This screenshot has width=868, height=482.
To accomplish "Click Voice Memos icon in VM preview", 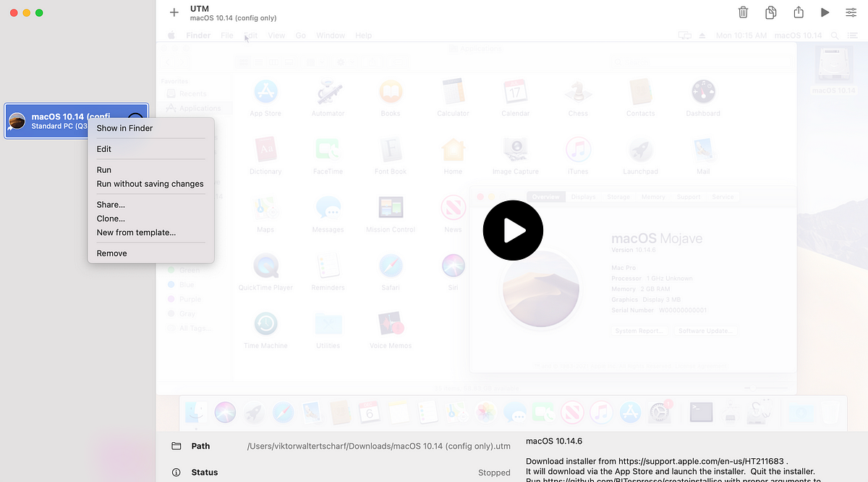I will click(391, 324).
